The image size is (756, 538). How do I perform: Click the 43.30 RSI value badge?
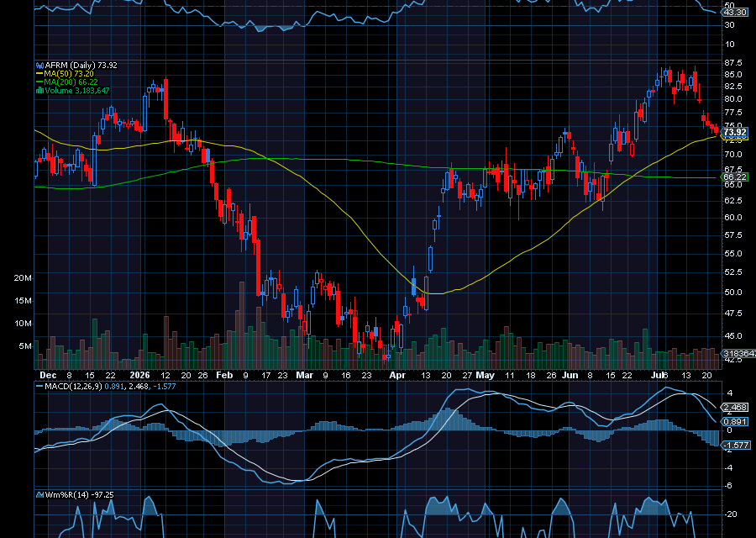click(x=735, y=12)
